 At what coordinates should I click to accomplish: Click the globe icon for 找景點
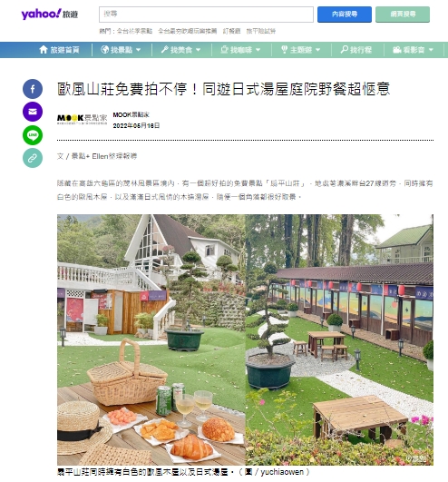[x=104, y=50]
